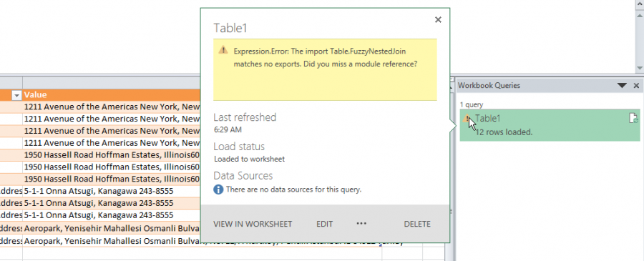The height and width of the screenshot is (261, 644).
Task: Close the Workbook Queries pane
Action: tap(636, 85)
